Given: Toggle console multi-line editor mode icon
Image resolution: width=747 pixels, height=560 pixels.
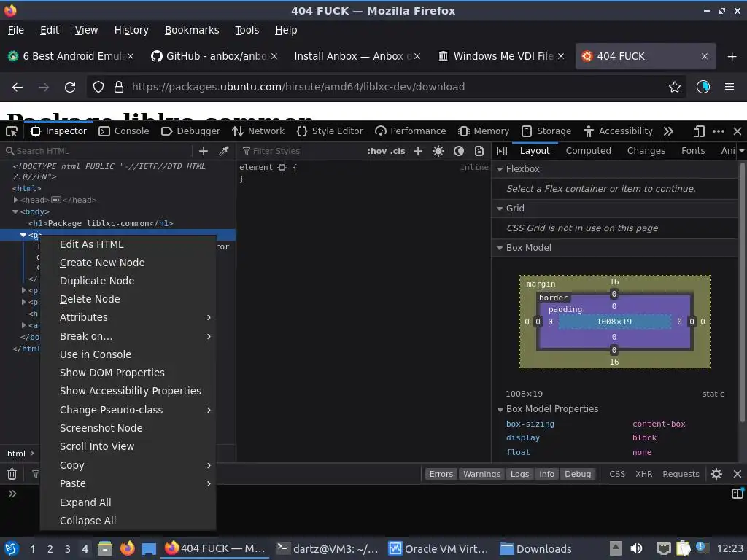Looking at the screenshot, I should pos(737,494).
